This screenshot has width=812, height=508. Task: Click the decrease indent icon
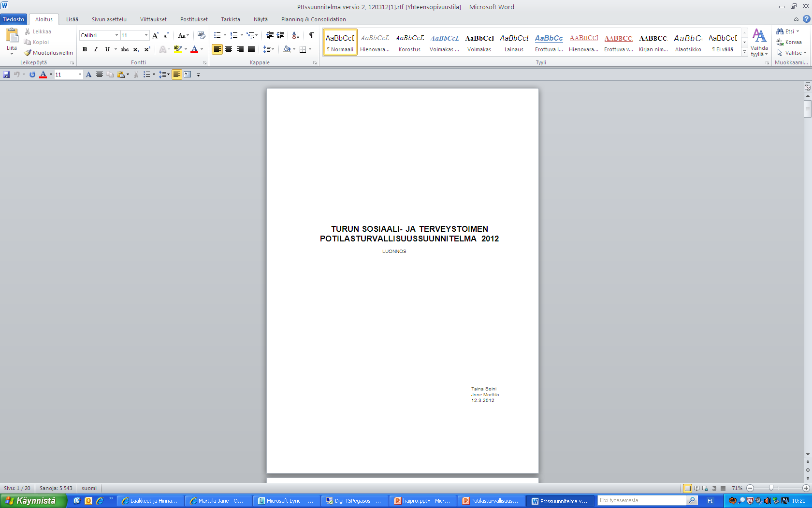[270, 35]
